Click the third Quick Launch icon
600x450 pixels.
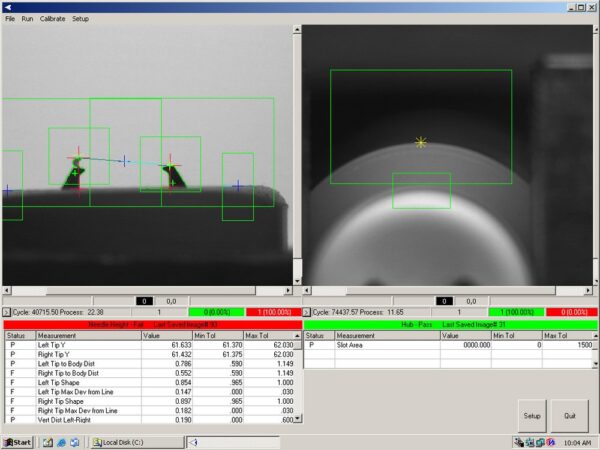75,443
